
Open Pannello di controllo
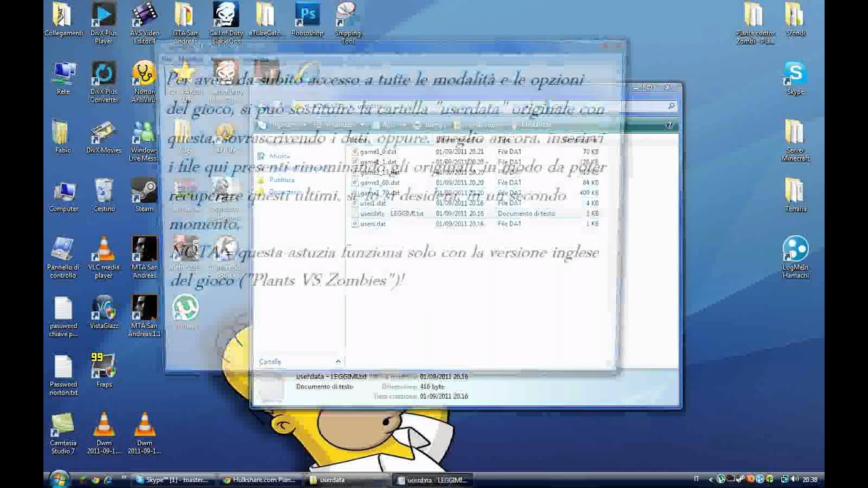pyautogui.click(x=63, y=258)
